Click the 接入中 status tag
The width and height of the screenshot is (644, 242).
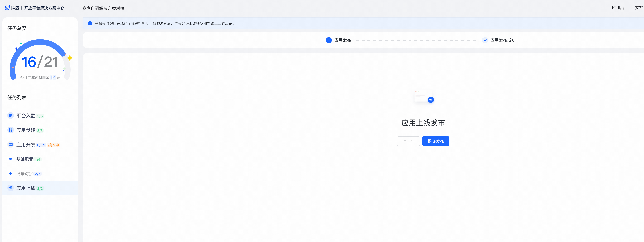(x=54, y=145)
